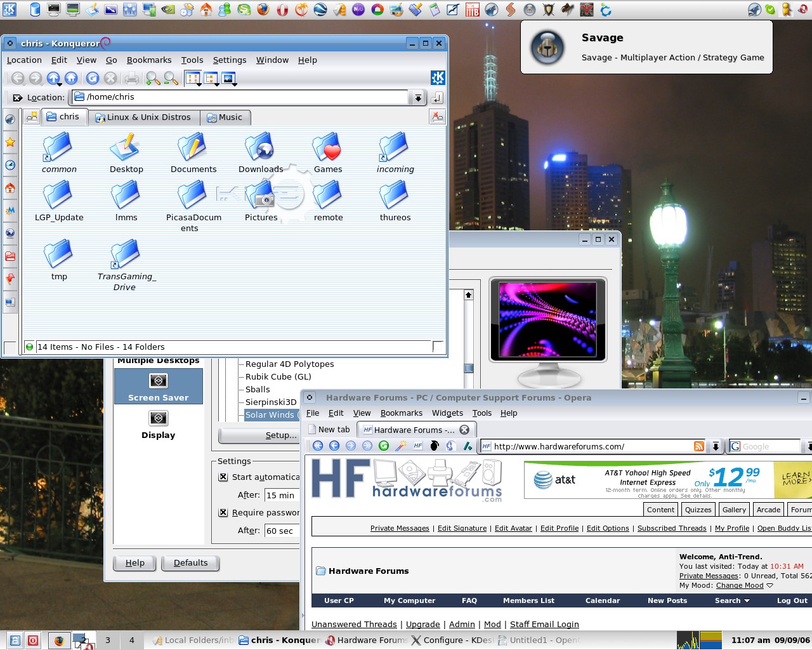Open the Widgets menu in Opera
This screenshot has height=650, width=812.
447,413
